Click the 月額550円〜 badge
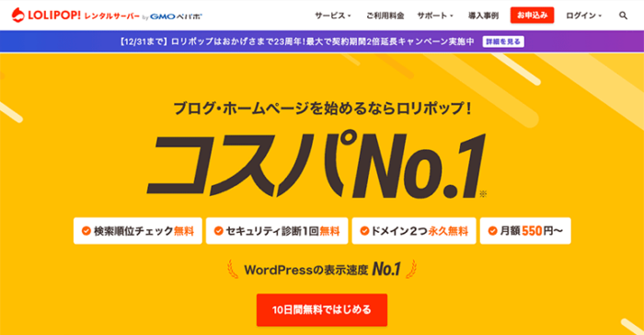 525,231
